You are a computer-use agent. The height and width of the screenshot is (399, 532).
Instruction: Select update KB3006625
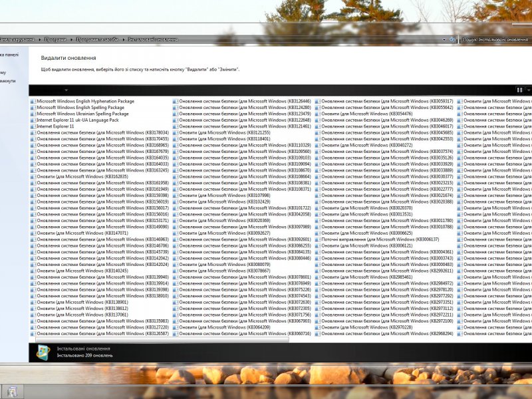pyautogui.click(x=367, y=233)
